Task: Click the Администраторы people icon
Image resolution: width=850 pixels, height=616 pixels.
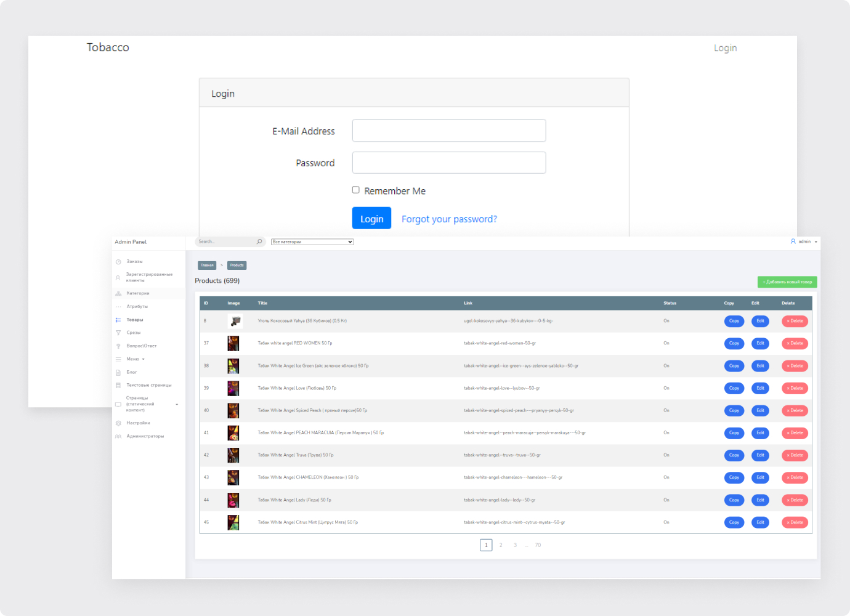Action: click(x=118, y=437)
